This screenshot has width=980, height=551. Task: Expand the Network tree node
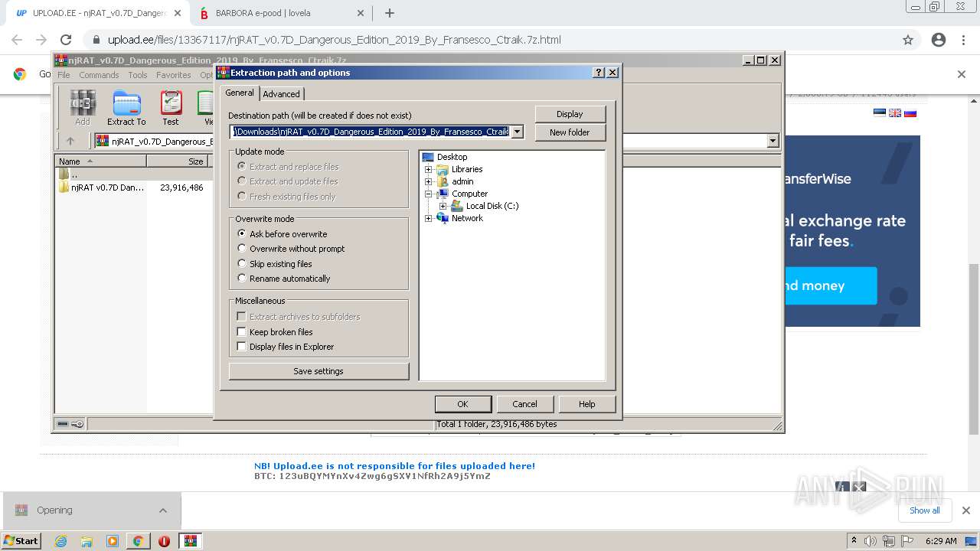(429, 218)
